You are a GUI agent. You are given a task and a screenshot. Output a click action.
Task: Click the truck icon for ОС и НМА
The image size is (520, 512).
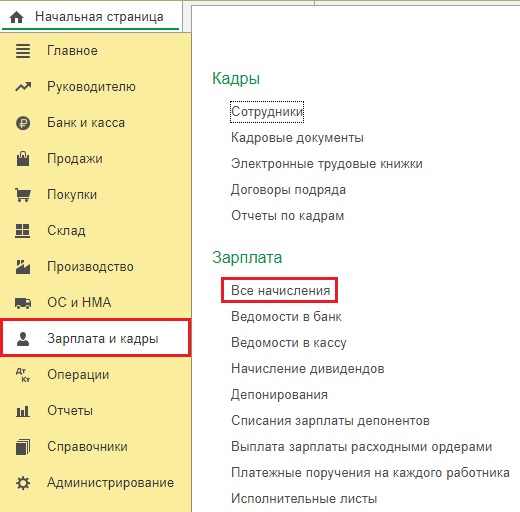(x=23, y=303)
